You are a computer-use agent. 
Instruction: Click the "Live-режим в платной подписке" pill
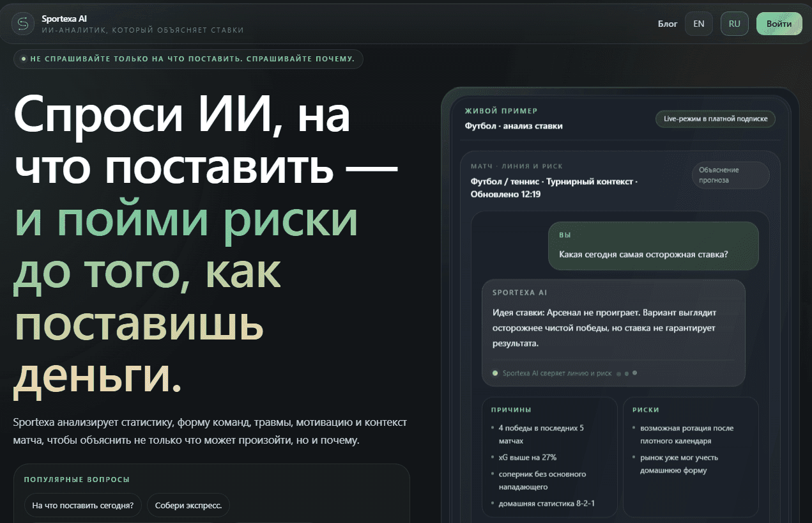click(x=716, y=119)
